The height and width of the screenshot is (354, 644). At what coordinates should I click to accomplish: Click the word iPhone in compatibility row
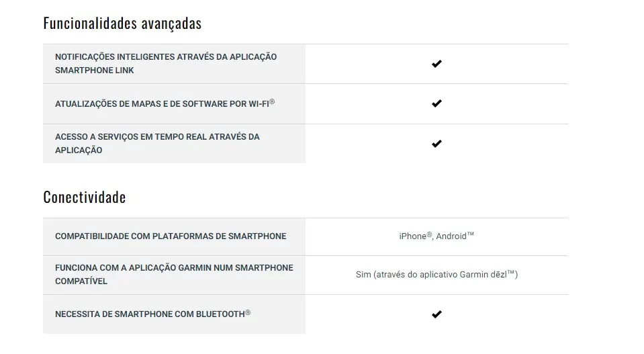pyautogui.click(x=413, y=236)
